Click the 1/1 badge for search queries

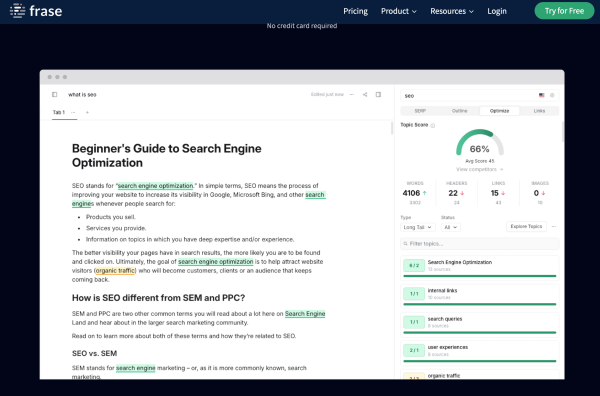pyautogui.click(x=414, y=322)
